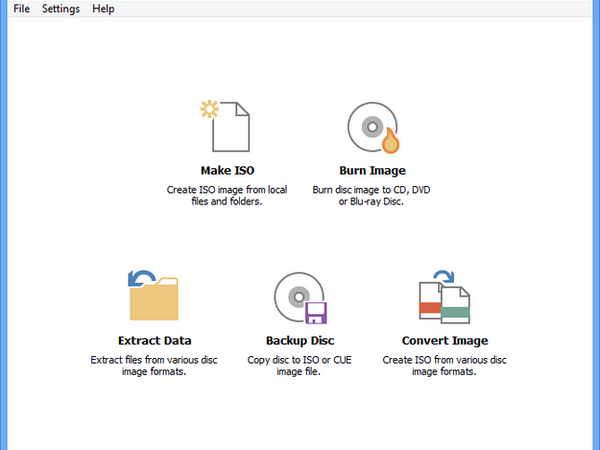The height and width of the screenshot is (450, 600).
Task: Select the "Backup Disc" heading
Action: click(300, 341)
